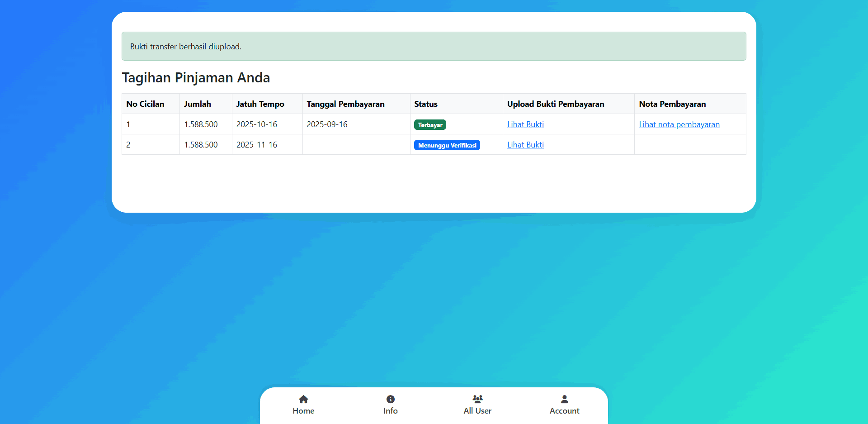View the Lihat nota pembayaran link
Viewport: 868px width, 424px height.
coord(679,124)
